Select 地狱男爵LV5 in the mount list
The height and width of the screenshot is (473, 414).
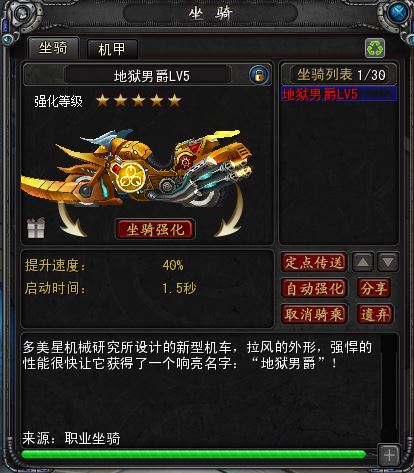(339, 94)
